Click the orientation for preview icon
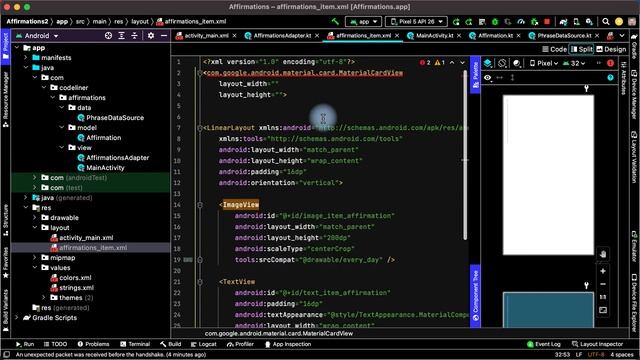 [x=502, y=63]
